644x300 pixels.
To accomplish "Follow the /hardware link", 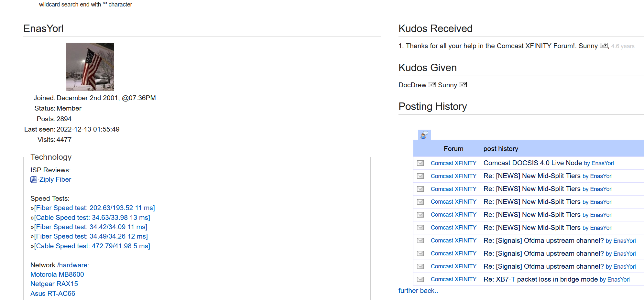I will [x=72, y=265].
